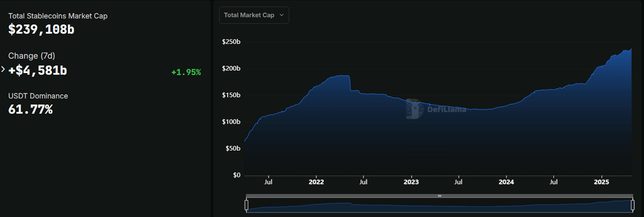Click the 2023 label on time axis

point(411,182)
